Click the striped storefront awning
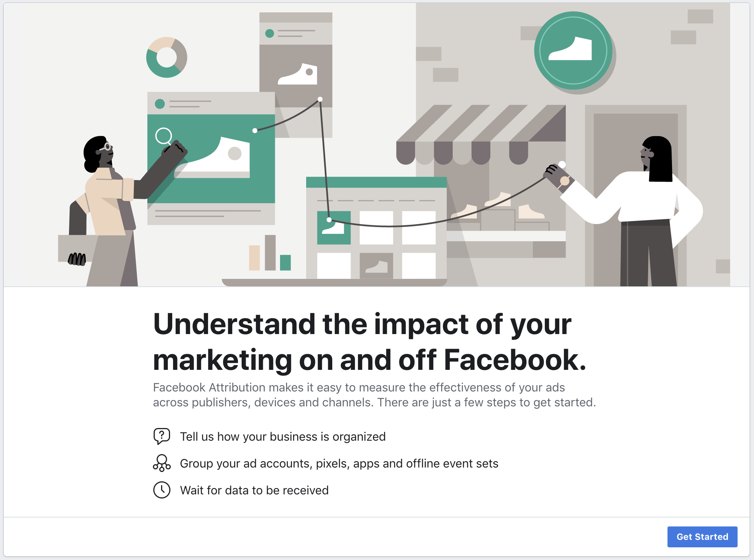754x560 pixels. pos(481,135)
